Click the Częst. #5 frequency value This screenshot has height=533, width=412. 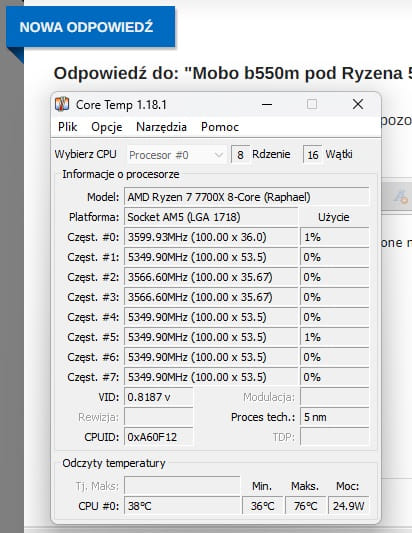pyautogui.click(x=211, y=337)
